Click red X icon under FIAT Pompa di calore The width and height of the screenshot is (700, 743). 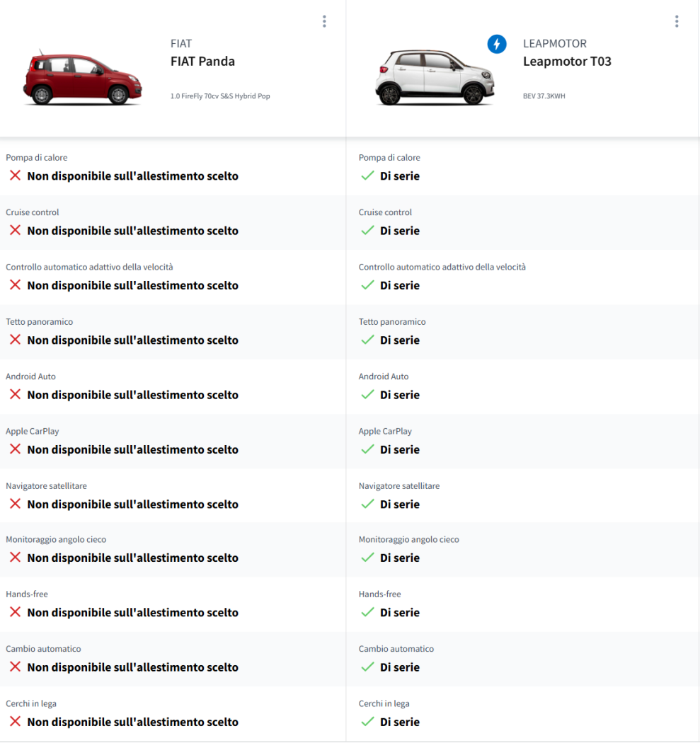tap(15, 175)
